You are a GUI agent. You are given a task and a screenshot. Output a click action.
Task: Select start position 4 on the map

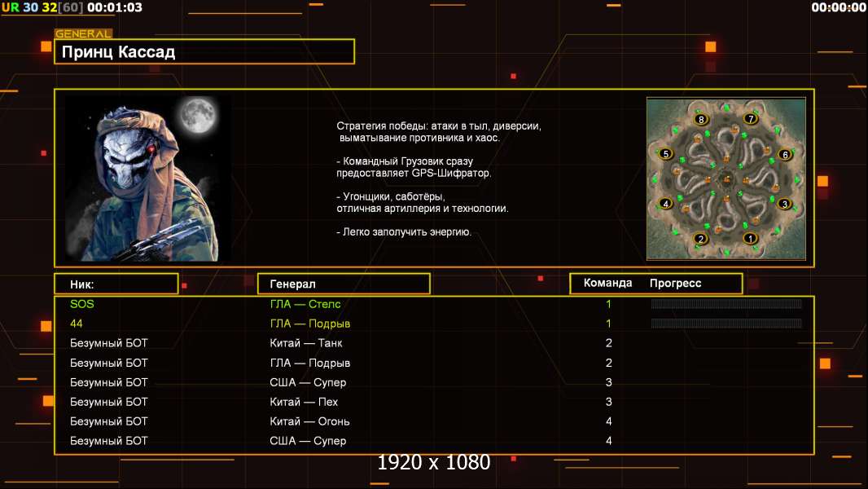pos(666,203)
